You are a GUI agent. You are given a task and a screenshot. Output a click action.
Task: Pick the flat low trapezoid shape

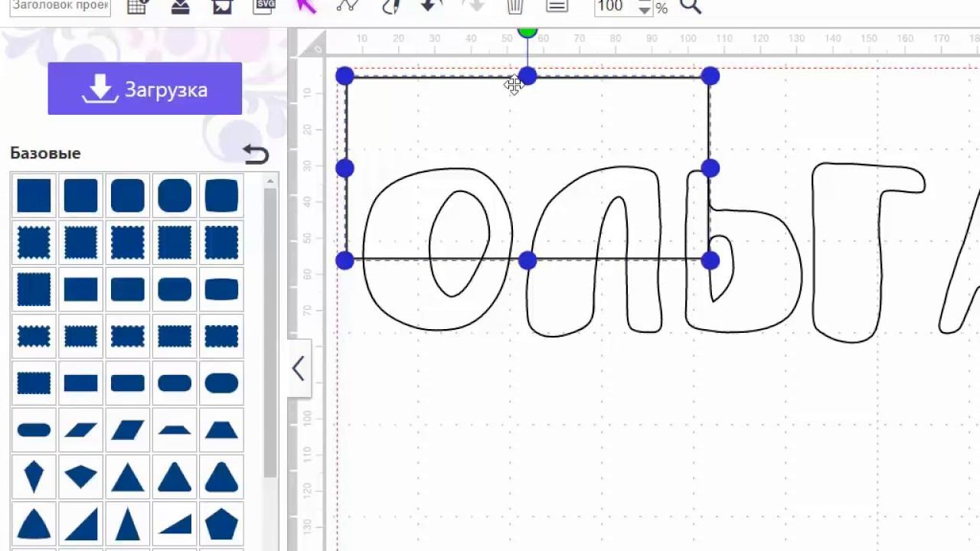(x=175, y=430)
